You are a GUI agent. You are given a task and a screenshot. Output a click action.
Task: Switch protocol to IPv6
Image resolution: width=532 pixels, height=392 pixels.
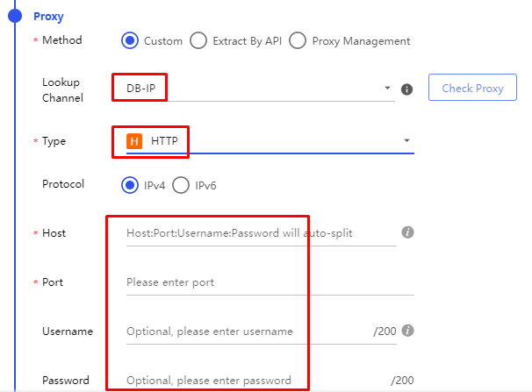click(x=181, y=184)
